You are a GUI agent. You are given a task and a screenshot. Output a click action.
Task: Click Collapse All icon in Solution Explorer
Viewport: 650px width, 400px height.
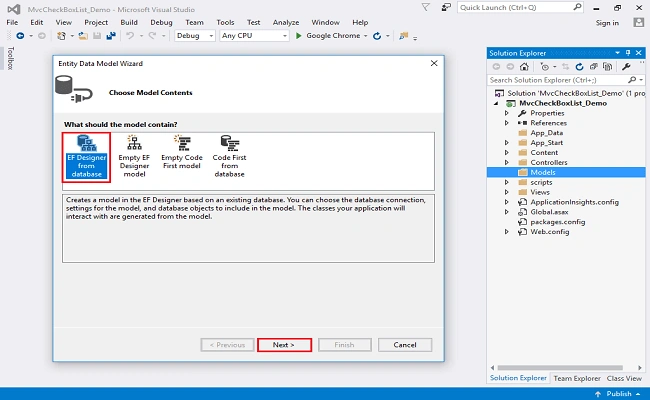(594, 67)
